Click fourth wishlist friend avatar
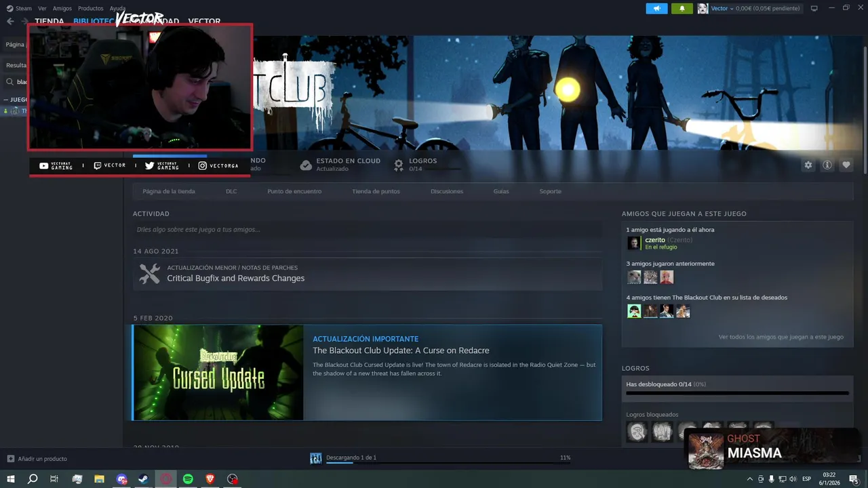Screen dimensions: 868x488 pos(683,311)
